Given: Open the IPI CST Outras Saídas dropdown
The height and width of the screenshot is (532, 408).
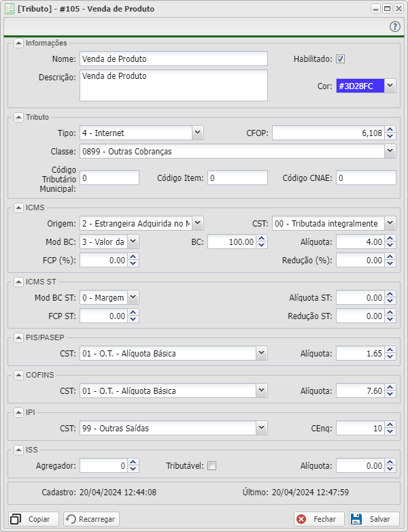Looking at the screenshot, I should tap(261, 429).
